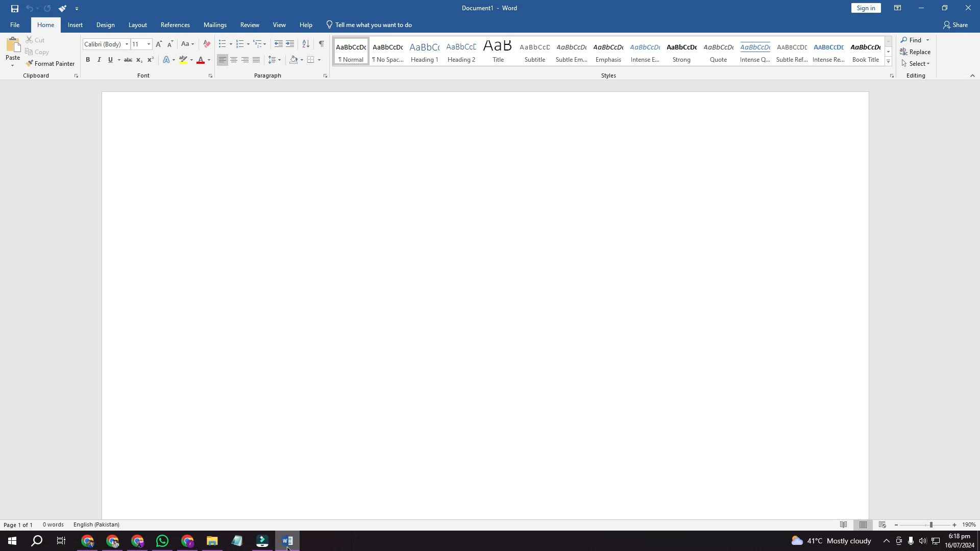Expand the Styles gallery More button
Image resolution: width=980 pixels, height=551 pixels.
[888, 61]
